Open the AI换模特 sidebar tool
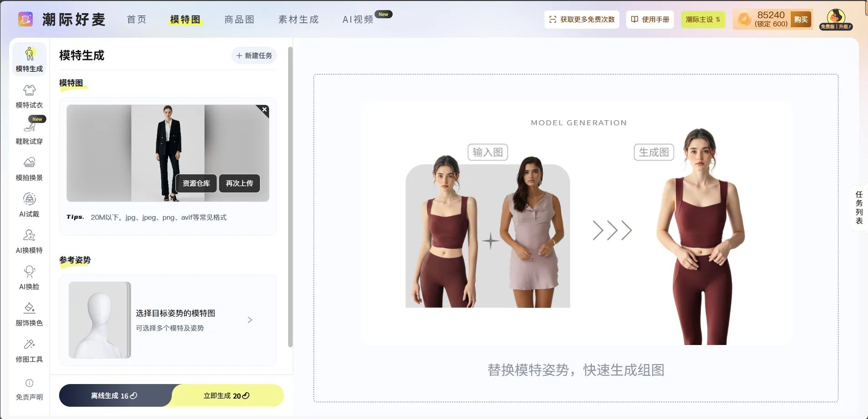This screenshot has height=419, width=868. coord(29,242)
